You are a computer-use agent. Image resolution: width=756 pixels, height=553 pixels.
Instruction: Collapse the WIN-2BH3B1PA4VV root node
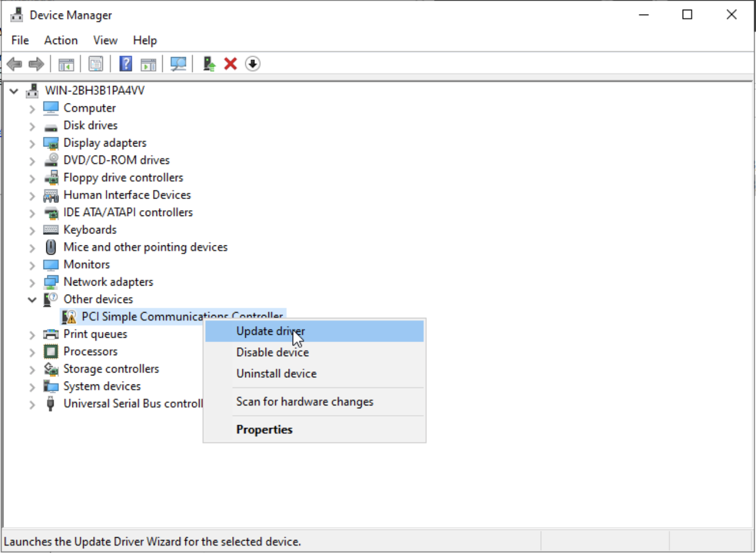click(x=14, y=91)
